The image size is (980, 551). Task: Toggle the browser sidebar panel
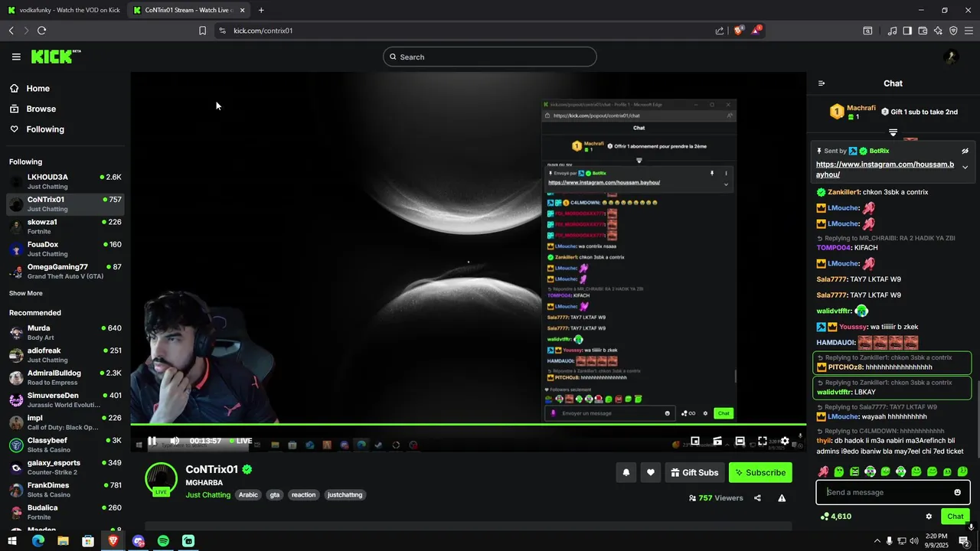tap(907, 31)
